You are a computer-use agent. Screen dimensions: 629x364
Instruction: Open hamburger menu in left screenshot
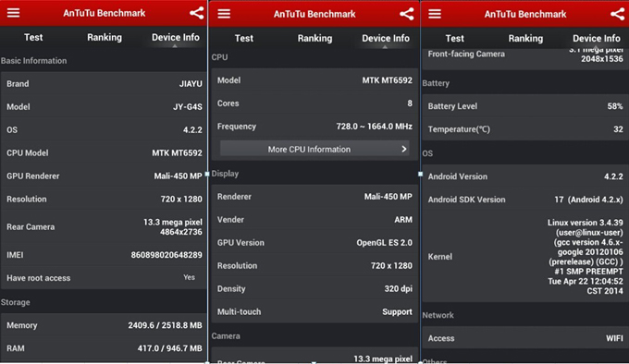(x=13, y=13)
